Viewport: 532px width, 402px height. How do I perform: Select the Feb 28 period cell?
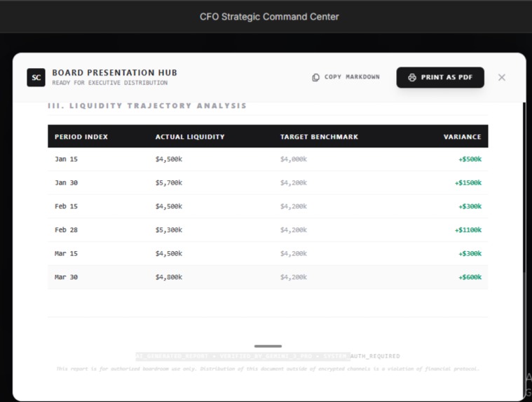[x=66, y=230]
